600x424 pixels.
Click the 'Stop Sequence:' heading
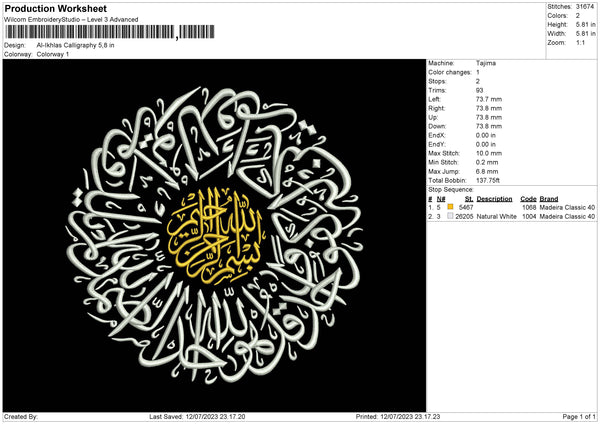[x=451, y=189]
